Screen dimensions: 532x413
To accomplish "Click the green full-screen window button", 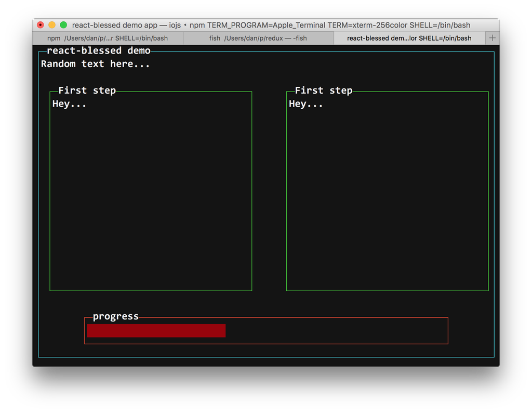I will [x=63, y=25].
